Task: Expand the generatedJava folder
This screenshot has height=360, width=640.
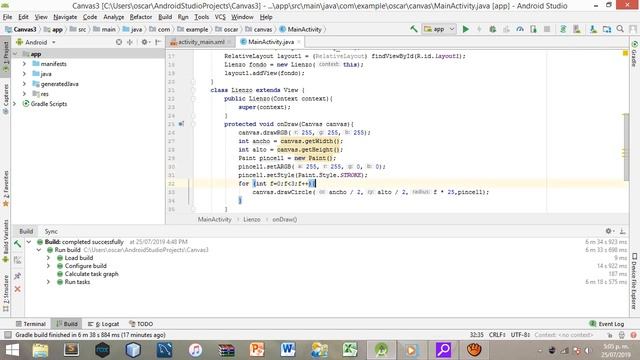Action: [24, 84]
